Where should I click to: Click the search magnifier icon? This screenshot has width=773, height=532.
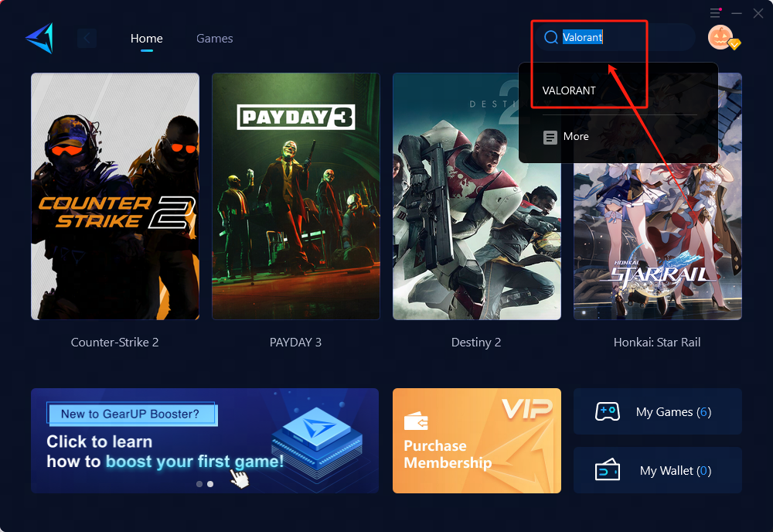point(551,37)
